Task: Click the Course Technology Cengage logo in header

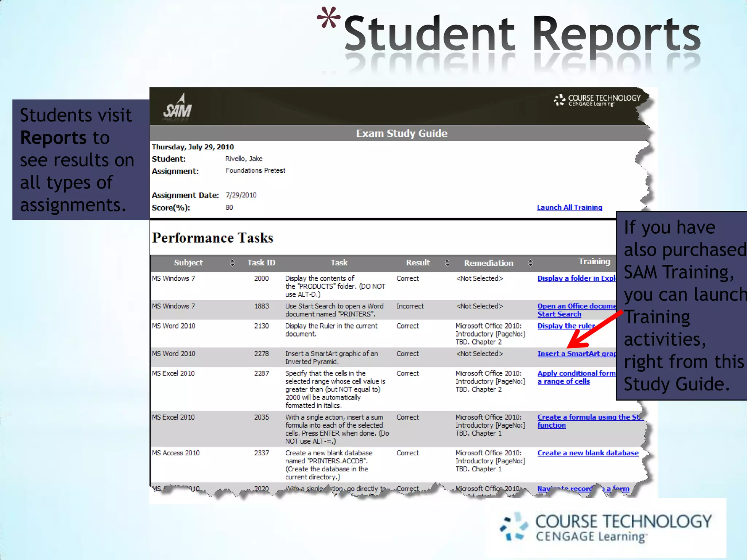Action: tap(597, 100)
